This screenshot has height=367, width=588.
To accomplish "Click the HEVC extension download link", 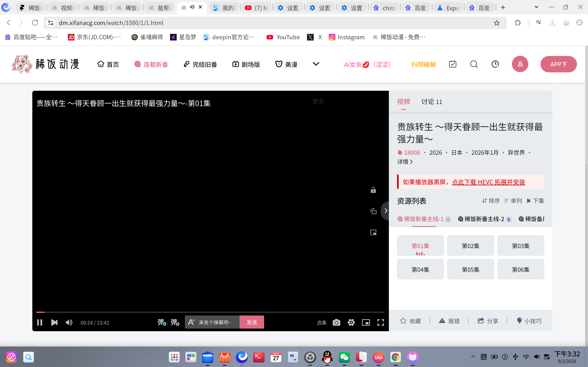I will [488, 182].
